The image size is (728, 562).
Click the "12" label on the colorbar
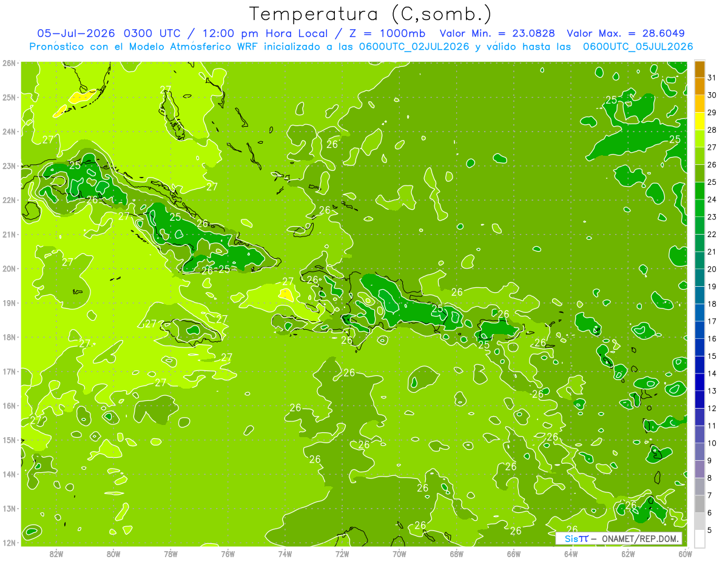712,408
